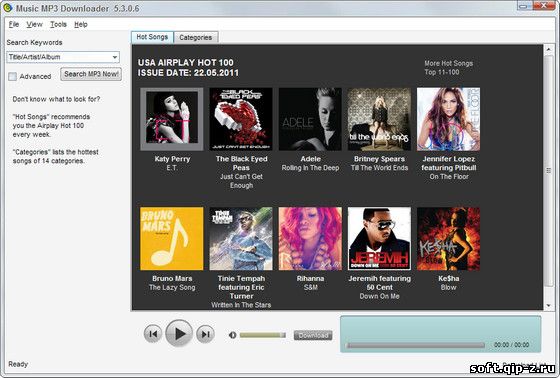The width and height of the screenshot is (560, 378).
Task: Open the Black Eyed Peas album cover
Action: click(x=241, y=119)
